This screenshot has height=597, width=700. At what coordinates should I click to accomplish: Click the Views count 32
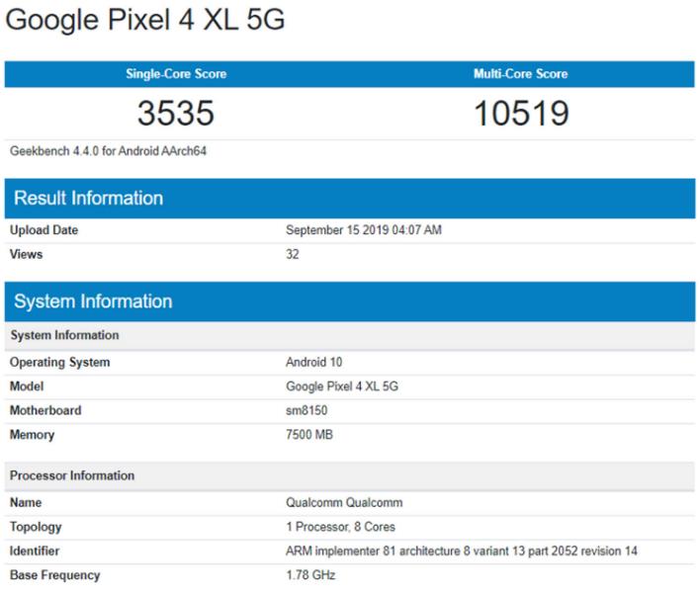(293, 254)
